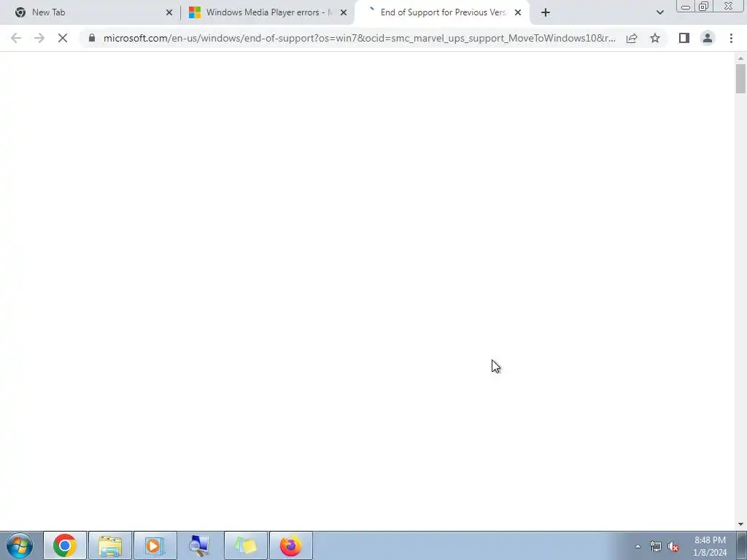Click scrollbar up arrow

point(740,58)
